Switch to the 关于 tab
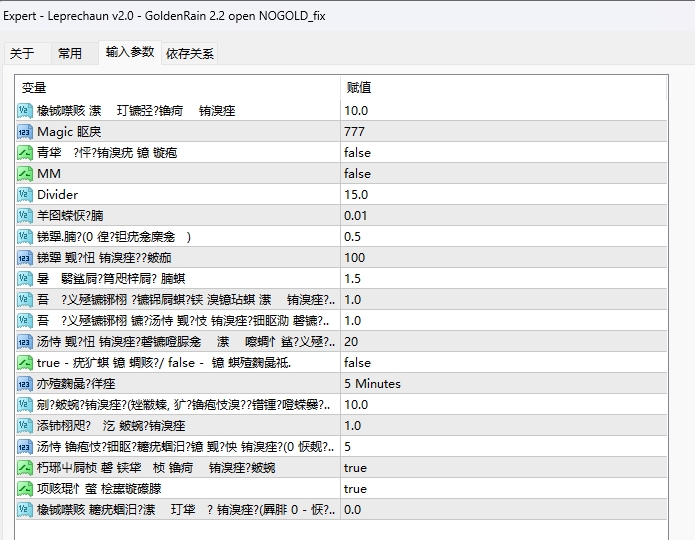695x540 pixels. coord(22,54)
